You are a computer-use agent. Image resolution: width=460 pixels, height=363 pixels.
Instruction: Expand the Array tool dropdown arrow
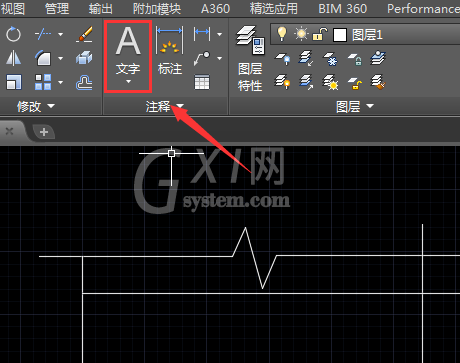[60, 82]
